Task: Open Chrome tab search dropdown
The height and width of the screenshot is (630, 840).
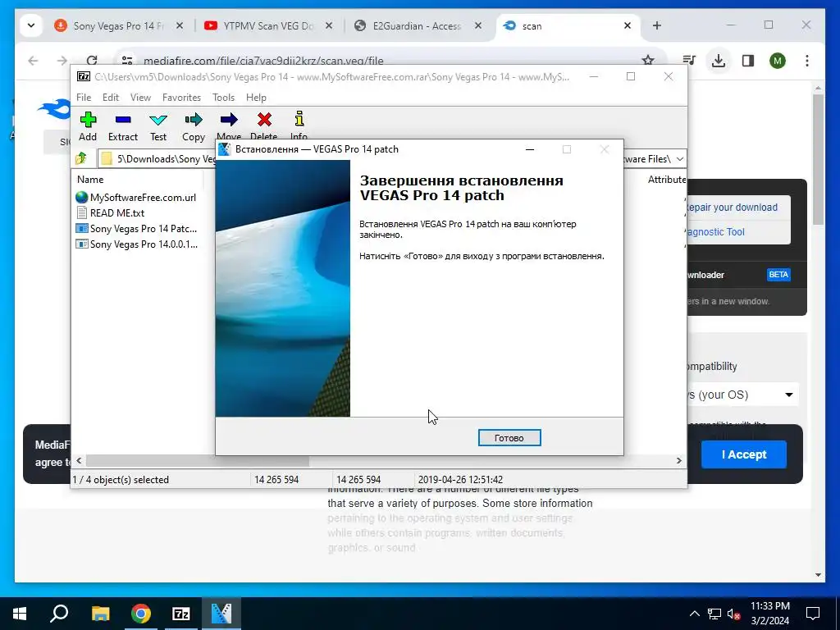Action: [x=31, y=25]
